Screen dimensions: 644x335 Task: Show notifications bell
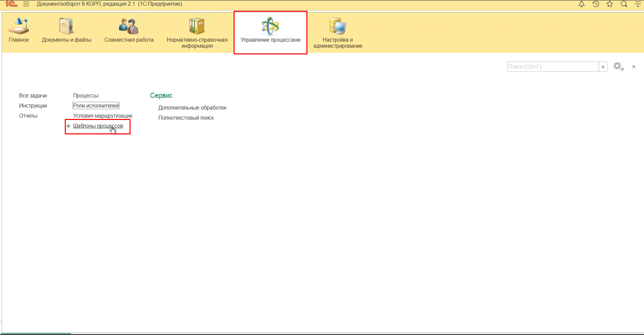coord(582,4)
